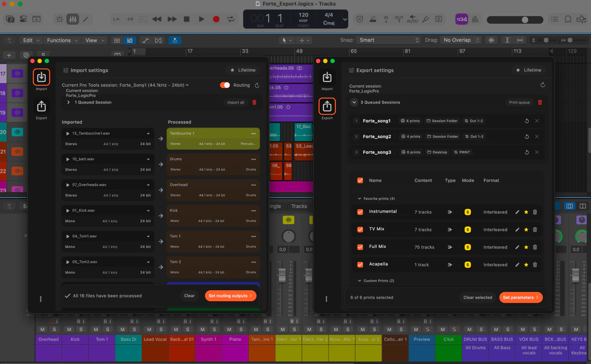591x364 pixels.
Task: Click the Logic record button
Action: coord(216,19)
